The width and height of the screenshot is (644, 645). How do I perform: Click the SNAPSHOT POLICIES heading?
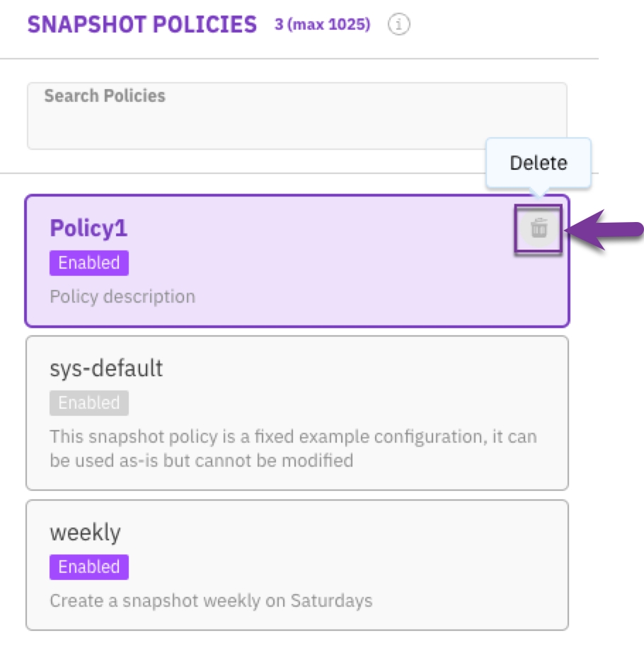point(142,24)
